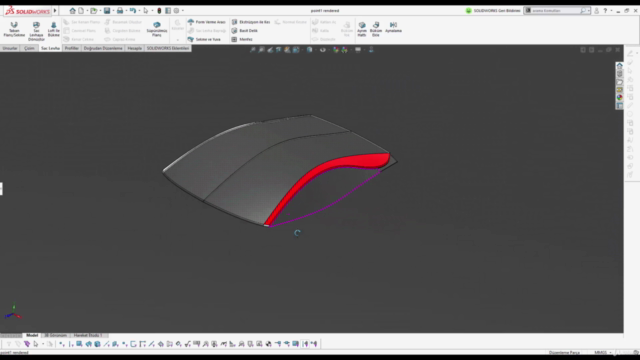The height and width of the screenshot is (360, 640).
Task: Open Custom Properties icon in task pane
Action: click(620, 106)
